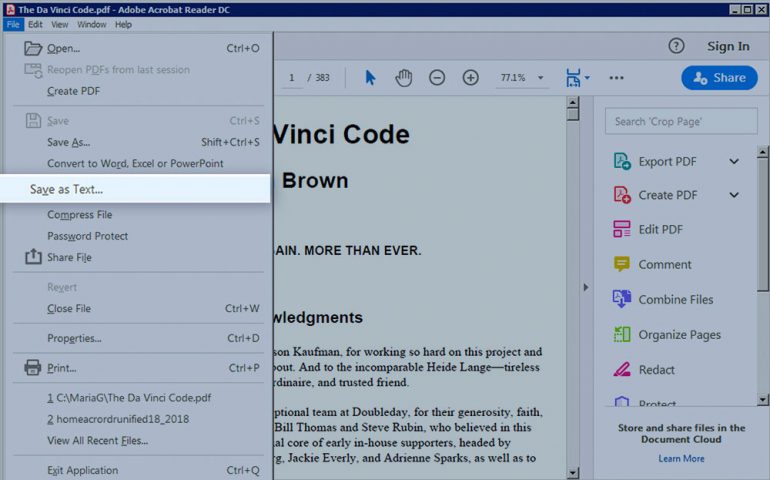Open the File menu
The image size is (770, 480).
click(x=13, y=25)
